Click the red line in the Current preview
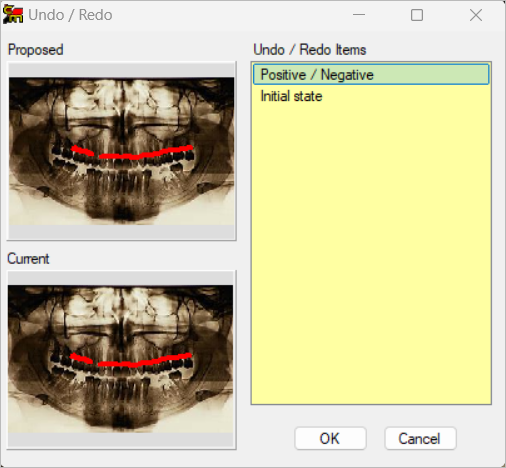Screen dimensions: 506x468 pos(131,361)
